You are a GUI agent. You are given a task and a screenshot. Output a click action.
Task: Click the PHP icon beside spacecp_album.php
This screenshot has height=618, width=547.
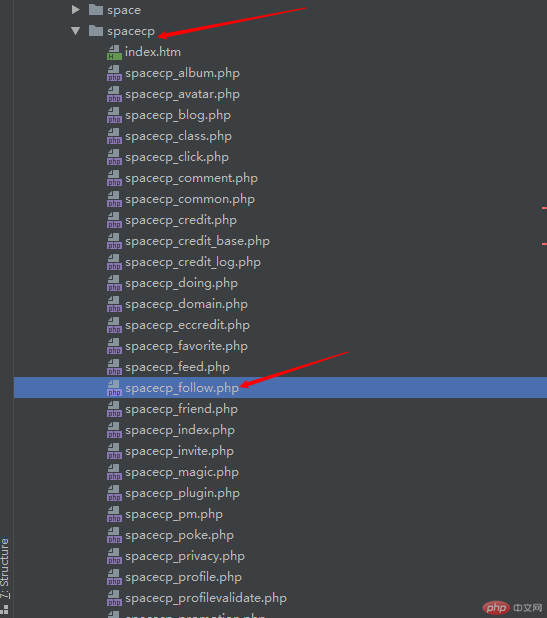coord(114,73)
